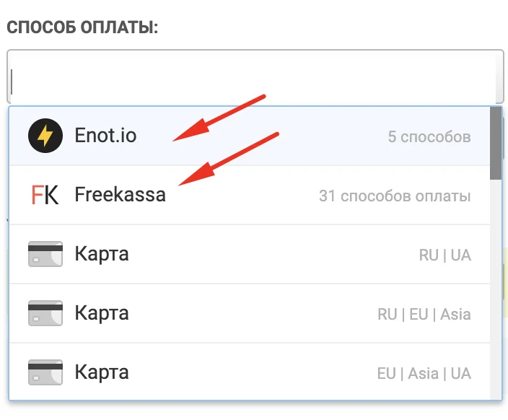Image resolution: width=508 pixels, height=420 pixels.
Task: Choose the Freekassa name in the list
Action: [x=120, y=195]
